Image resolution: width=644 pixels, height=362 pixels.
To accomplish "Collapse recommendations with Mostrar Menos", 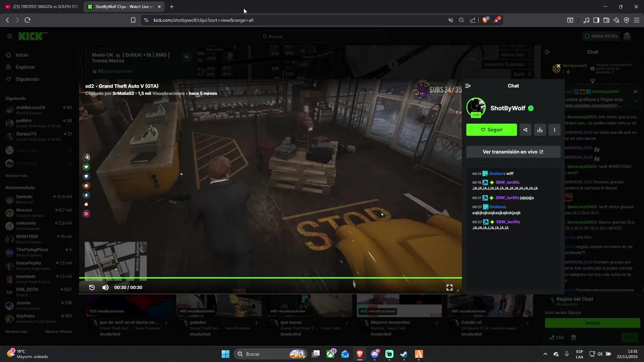I will click(58, 331).
